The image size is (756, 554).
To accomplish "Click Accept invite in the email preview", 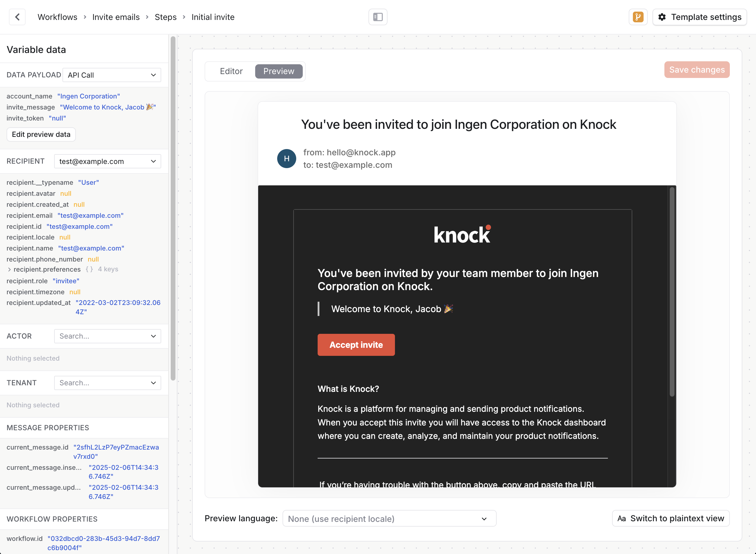I will coord(356,345).
